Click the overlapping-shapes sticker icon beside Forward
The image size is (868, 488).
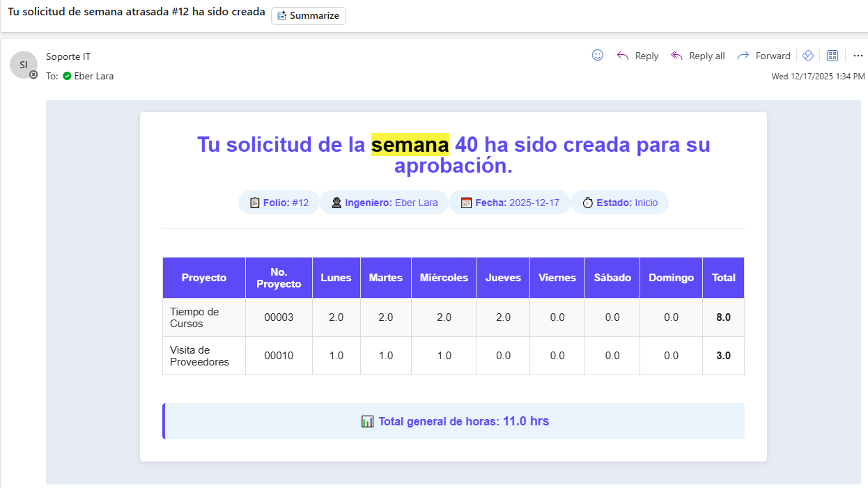point(807,56)
